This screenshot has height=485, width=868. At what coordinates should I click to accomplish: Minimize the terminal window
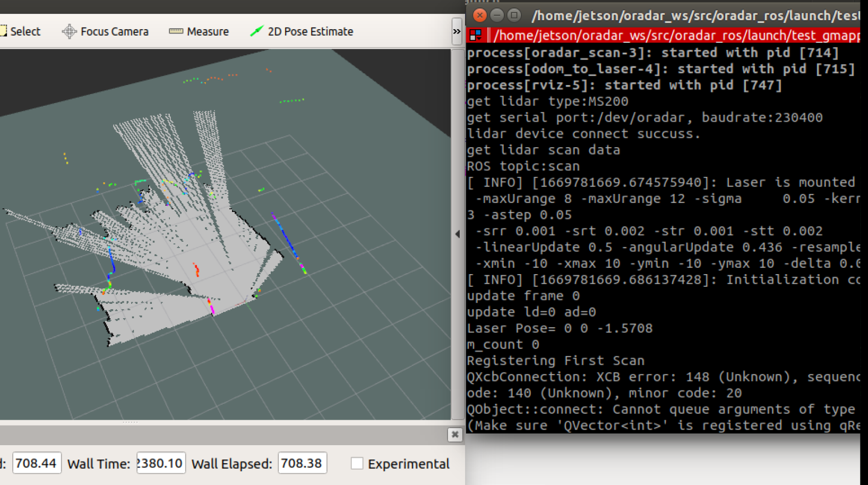click(497, 15)
